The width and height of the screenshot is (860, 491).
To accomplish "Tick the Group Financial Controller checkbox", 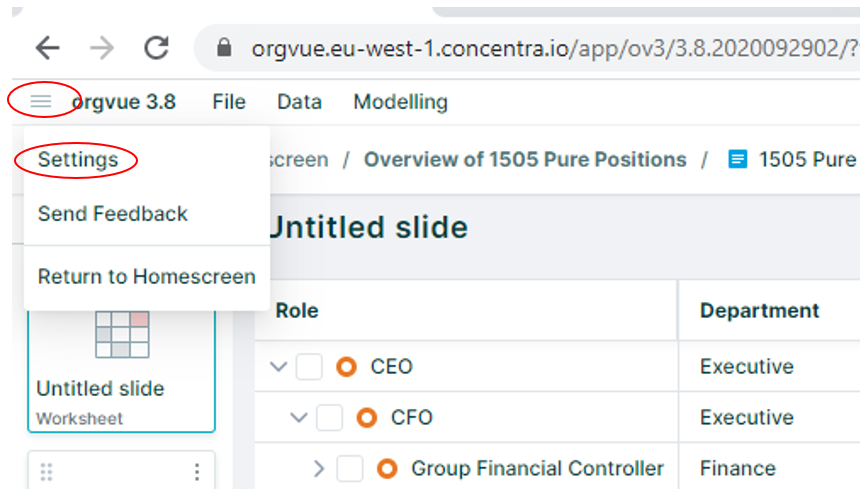I will point(349,469).
